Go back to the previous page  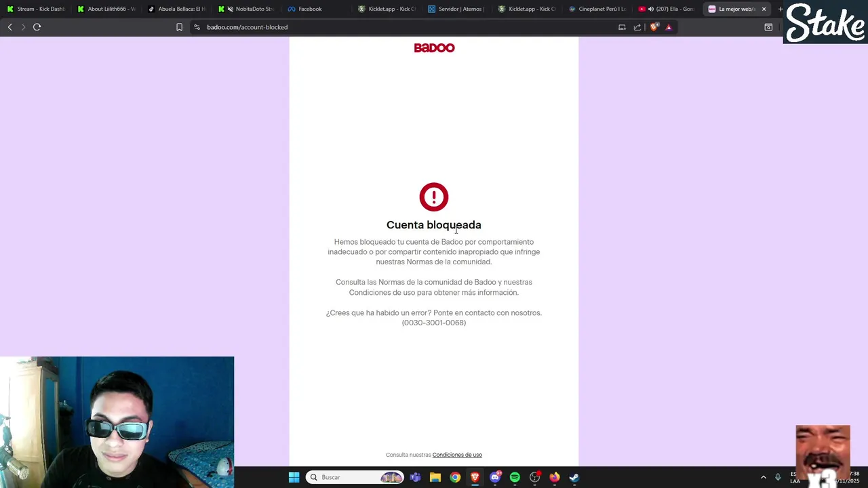pos(10,27)
